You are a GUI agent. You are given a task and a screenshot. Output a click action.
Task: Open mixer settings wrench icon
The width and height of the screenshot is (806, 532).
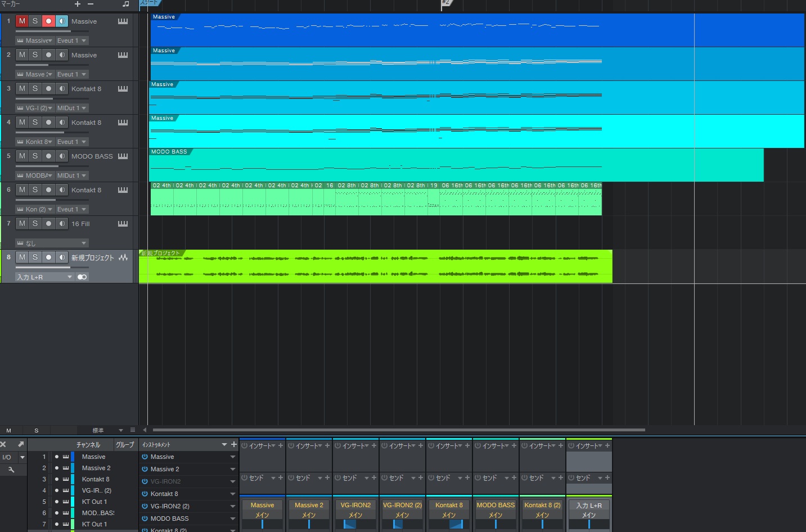(x=11, y=470)
